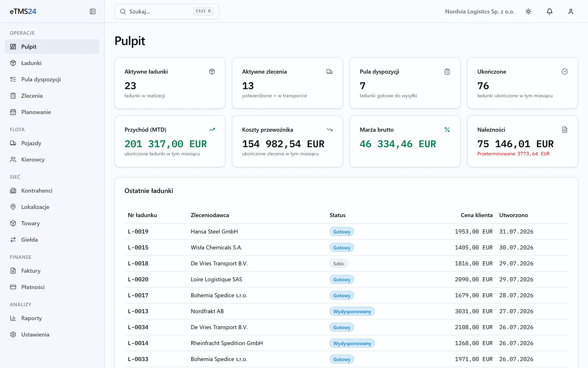
Task: Click the Szkic badge on L-0018
Action: click(339, 264)
